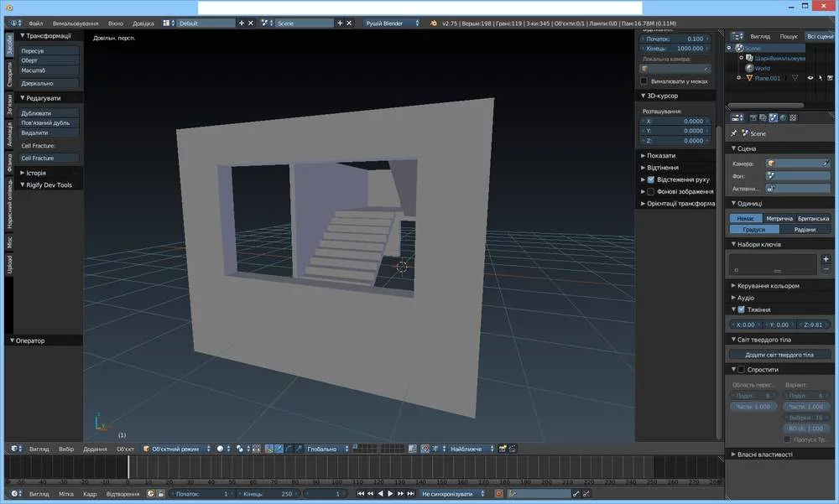This screenshot has width=839, height=504.
Task: Enable the Фонові зображення checkbox
Action: pos(651,191)
